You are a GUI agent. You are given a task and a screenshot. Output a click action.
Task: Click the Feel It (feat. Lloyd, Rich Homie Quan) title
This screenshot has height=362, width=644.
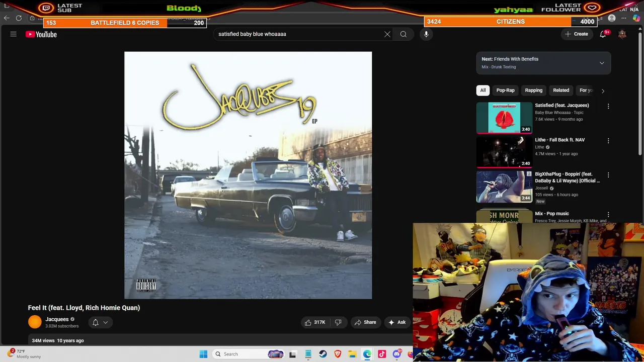pos(84,308)
